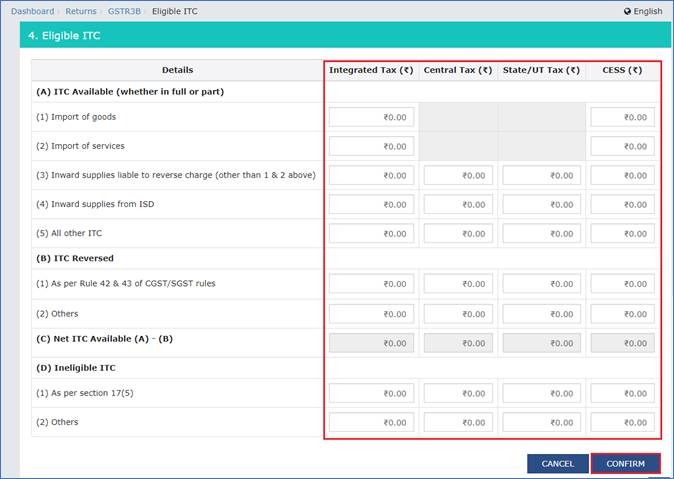Click 'Eligible ITC' breadcrumb text
The height and width of the screenshot is (479, 674).
click(x=175, y=12)
